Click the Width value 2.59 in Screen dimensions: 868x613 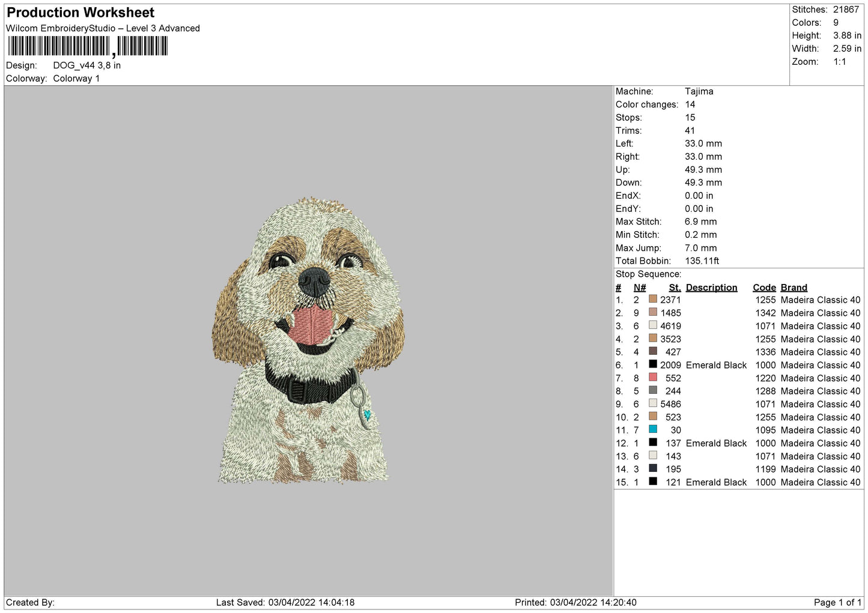pyautogui.click(x=847, y=49)
